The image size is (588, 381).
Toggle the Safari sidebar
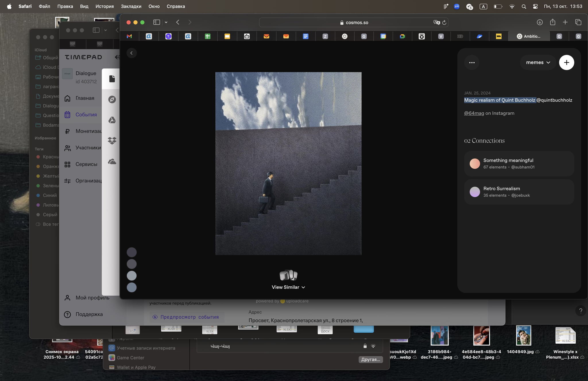(156, 22)
